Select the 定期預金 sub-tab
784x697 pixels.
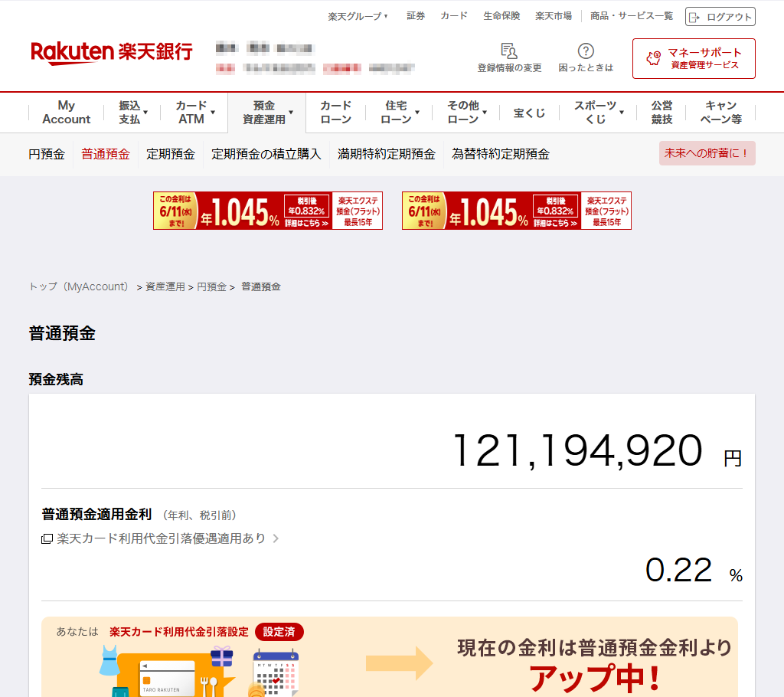point(171,154)
